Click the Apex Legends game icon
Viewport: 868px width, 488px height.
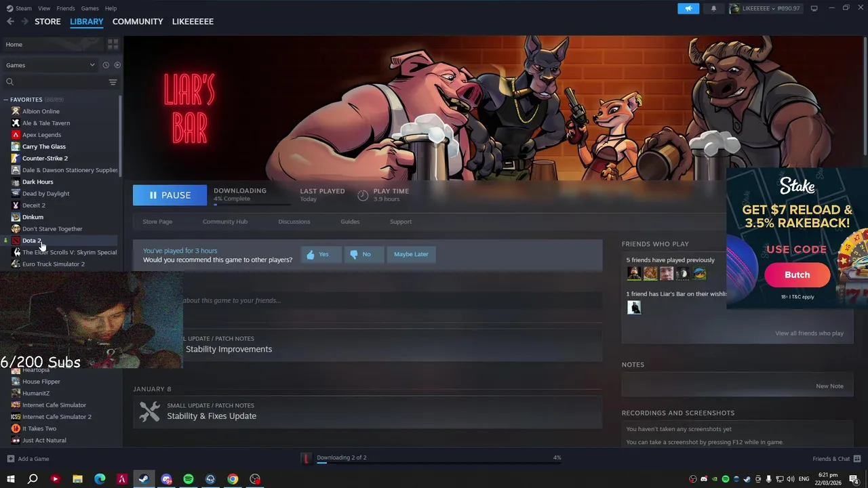pos(16,135)
